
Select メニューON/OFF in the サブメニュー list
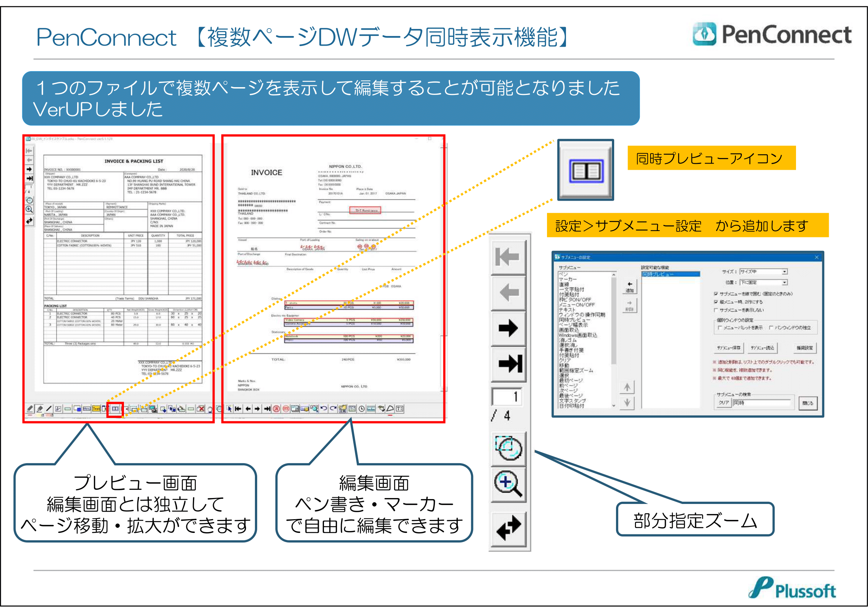click(x=577, y=305)
